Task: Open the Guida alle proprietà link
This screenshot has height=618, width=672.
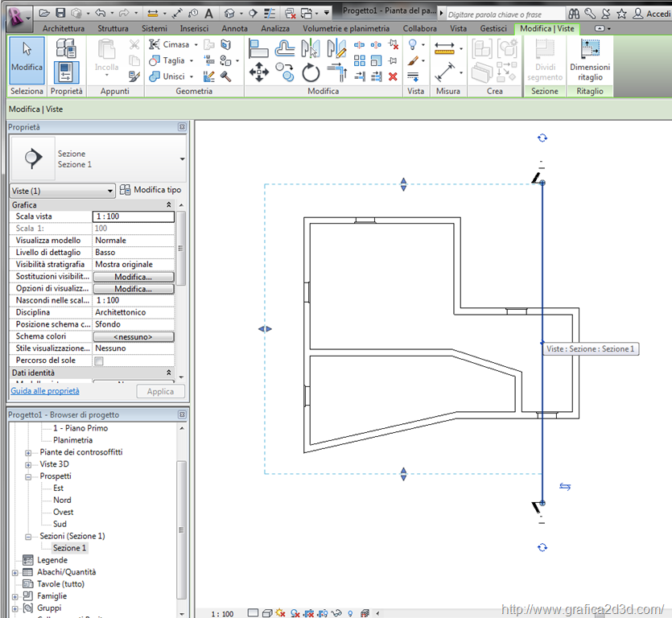Action: point(45,391)
